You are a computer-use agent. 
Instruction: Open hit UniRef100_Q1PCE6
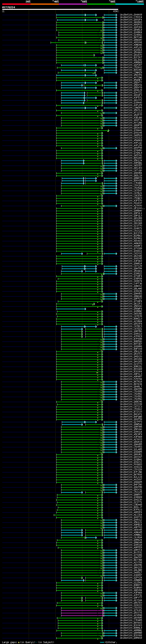pyautogui.click(x=131, y=27)
